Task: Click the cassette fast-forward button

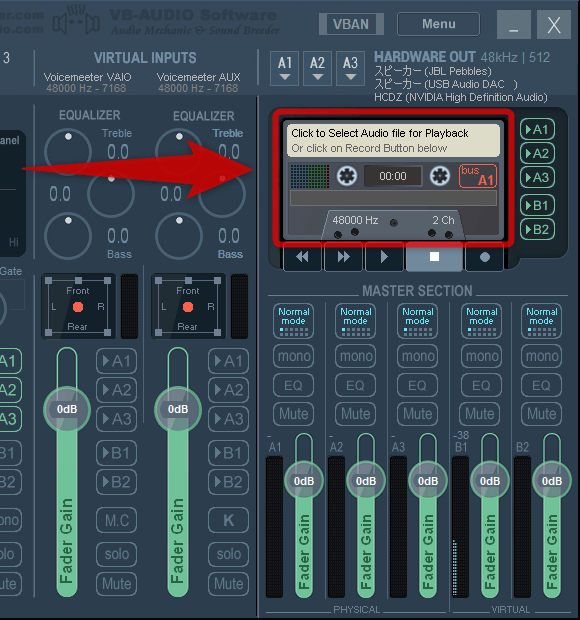Action: (344, 257)
